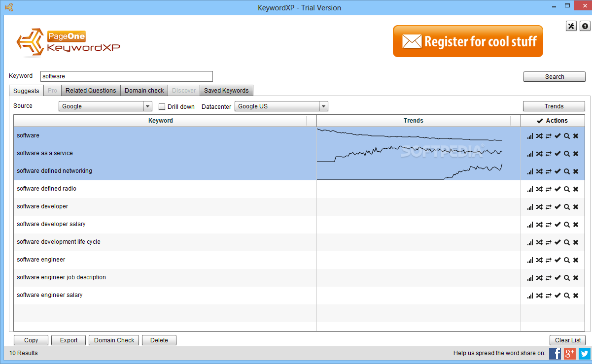592x364 pixels.
Task: Click the magnifier icon for 'software developer' row
Action: click(x=567, y=207)
